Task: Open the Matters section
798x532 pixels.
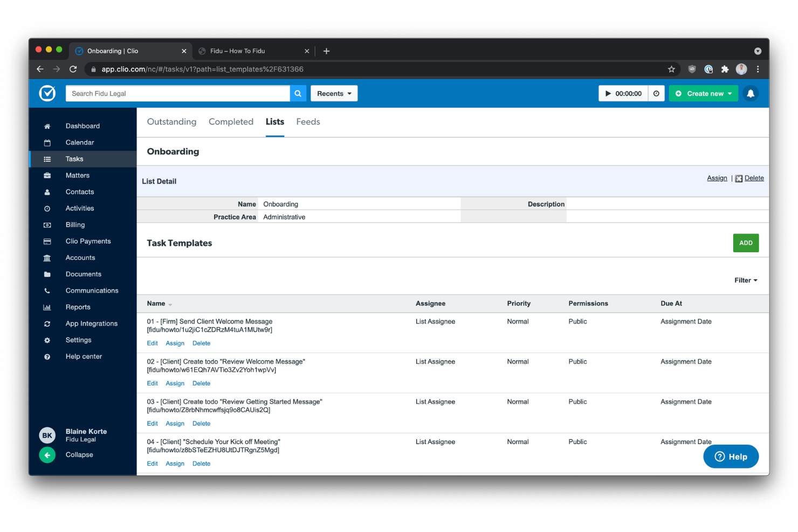Action: [78, 175]
